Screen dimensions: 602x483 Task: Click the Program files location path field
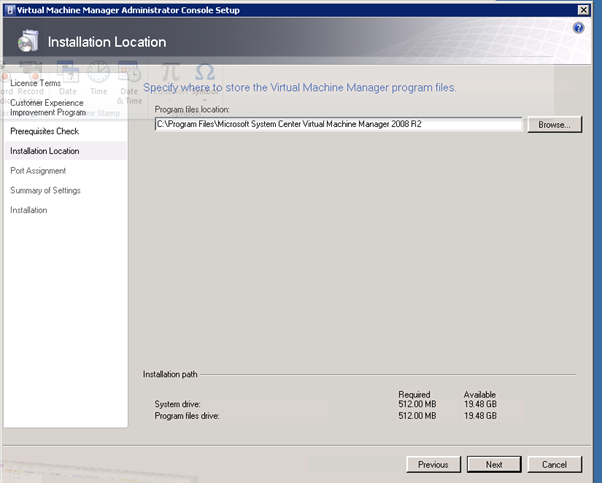click(x=339, y=124)
